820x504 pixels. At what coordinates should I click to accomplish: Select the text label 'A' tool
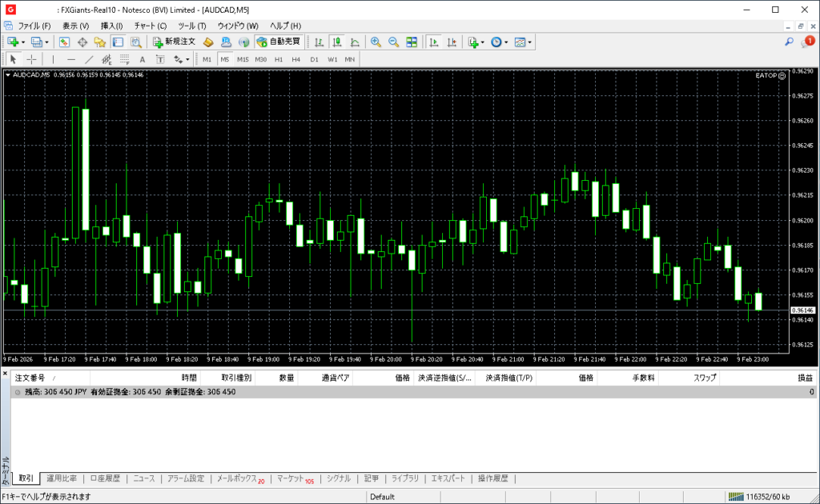[143, 59]
